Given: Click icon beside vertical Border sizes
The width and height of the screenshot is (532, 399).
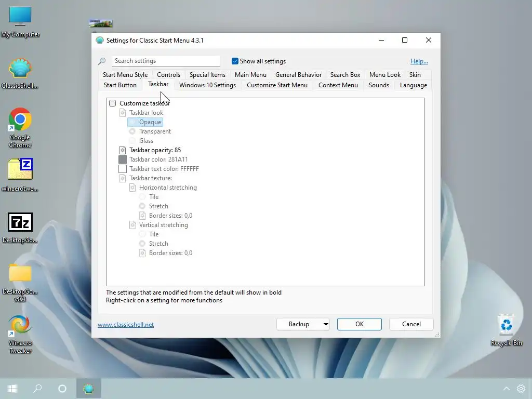Looking at the screenshot, I should [x=142, y=253].
